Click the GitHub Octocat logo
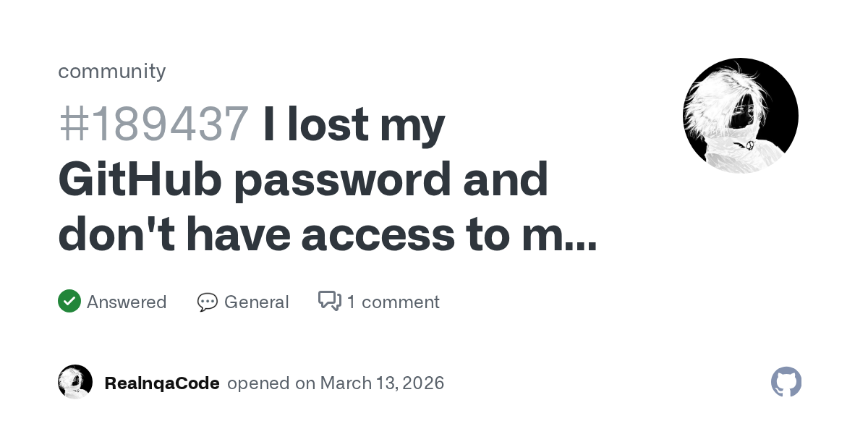This screenshot has height=434, width=868. tap(786, 382)
